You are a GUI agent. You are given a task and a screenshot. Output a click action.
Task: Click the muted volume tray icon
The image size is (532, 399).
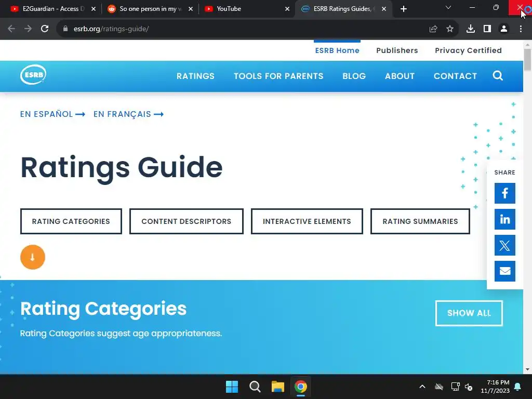[469, 387]
